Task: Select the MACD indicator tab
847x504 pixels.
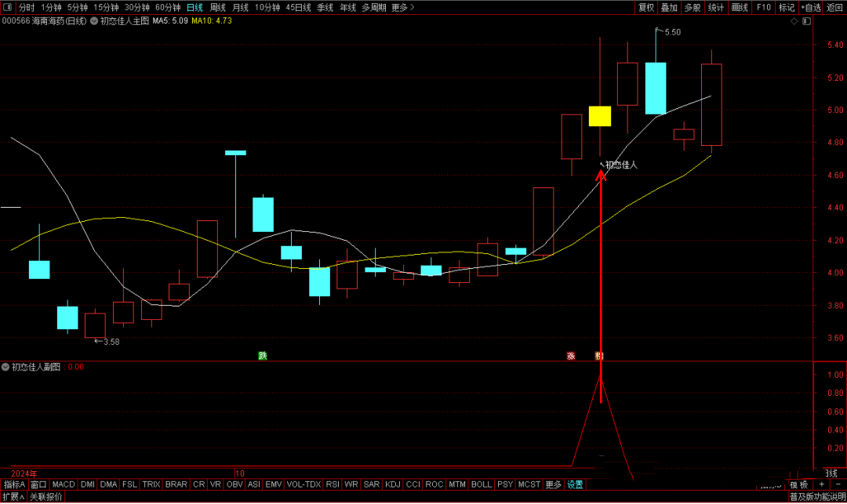Action: [64, 484]
